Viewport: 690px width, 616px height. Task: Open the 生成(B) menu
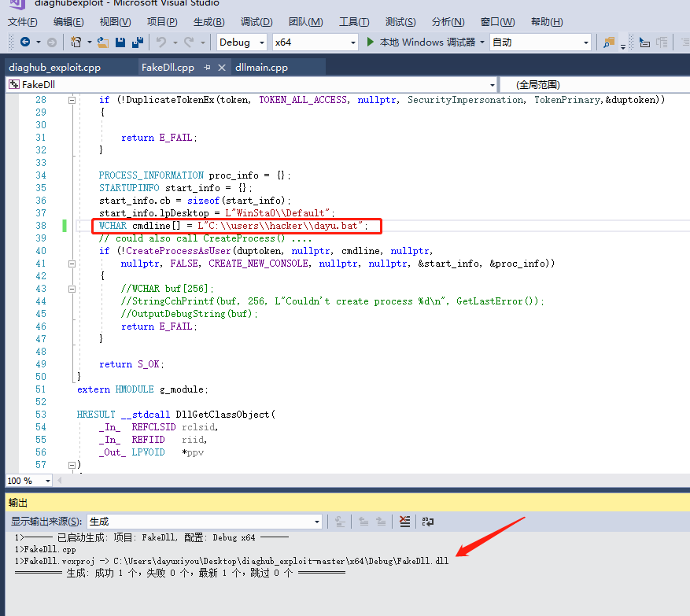[x=209, y=21]
